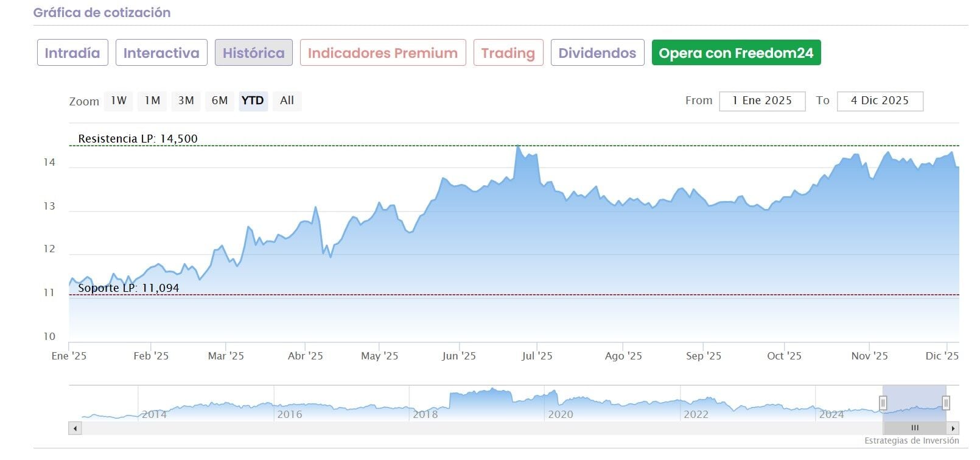The image size is (980, 460).
Task: Open Indicadores Premium tab
Action: click(x=382, y=53)
